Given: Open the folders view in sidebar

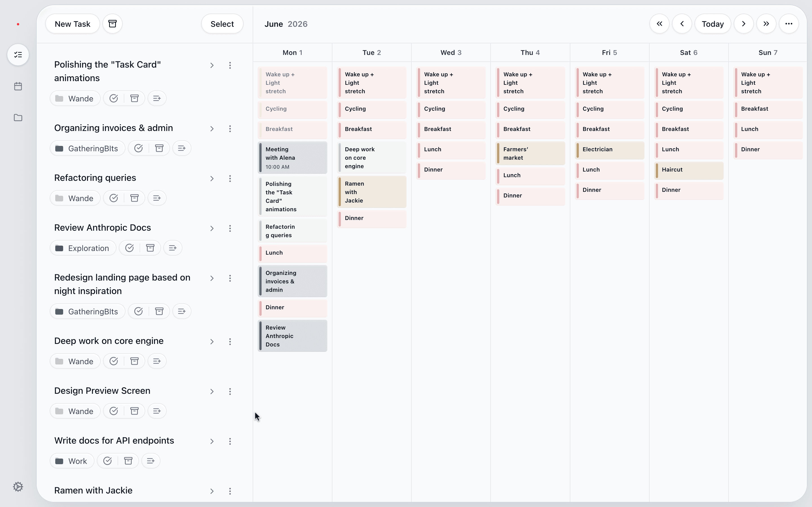Looking at the screenshot, I should tap(18, 118).
